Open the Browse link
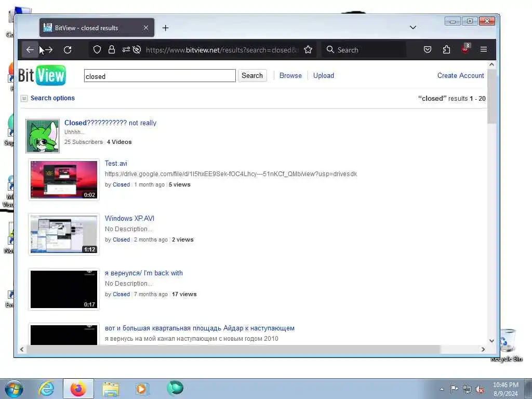Image resolution: width=532 pixels, height=399 pixels. tap(290, 76)
